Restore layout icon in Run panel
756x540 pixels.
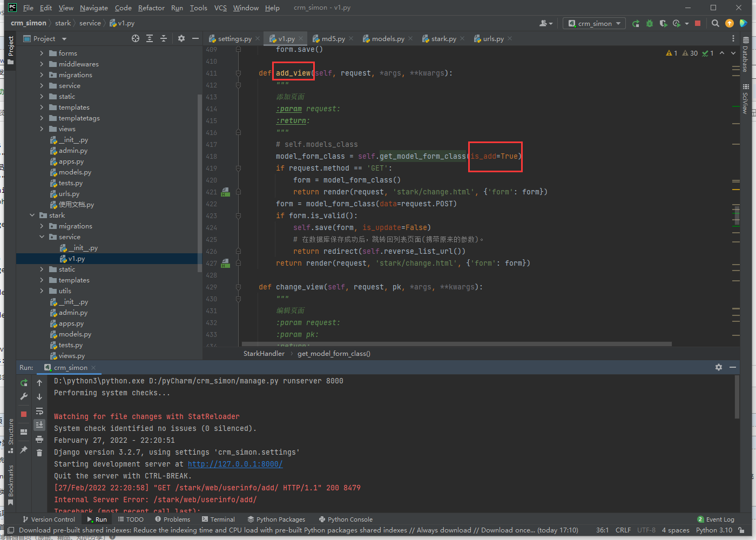pos(24,431)
